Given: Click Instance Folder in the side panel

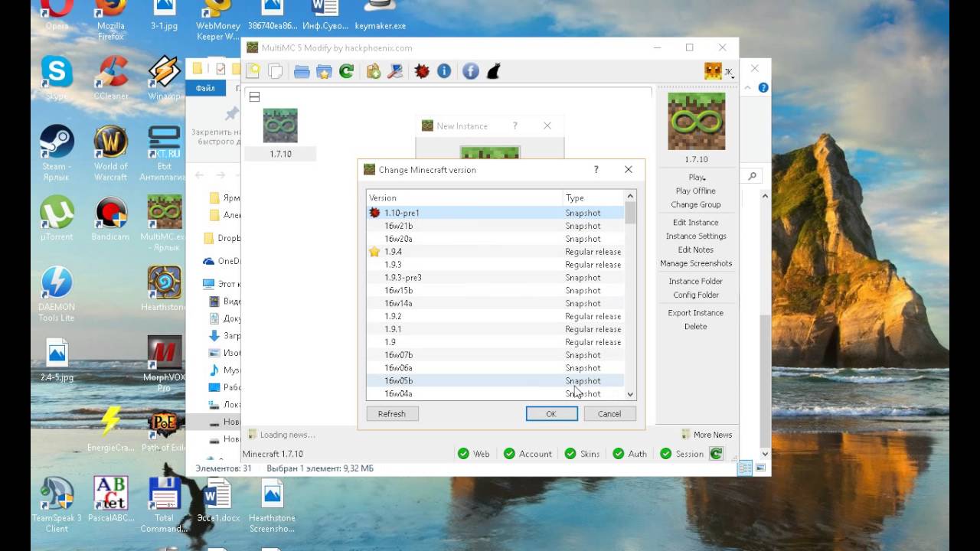Looking at the screenshot, I should [x=696, y=282].
